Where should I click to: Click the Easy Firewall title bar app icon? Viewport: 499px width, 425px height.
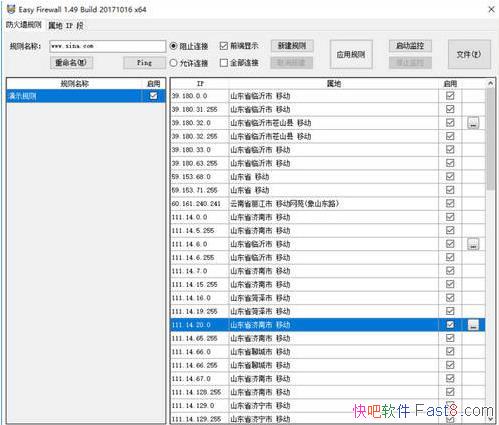[11, 9]
